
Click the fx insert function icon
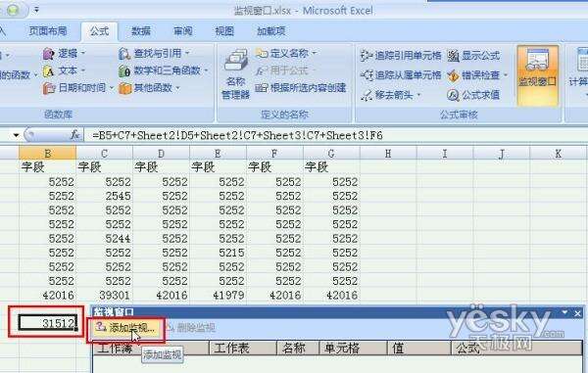[75, 135]
